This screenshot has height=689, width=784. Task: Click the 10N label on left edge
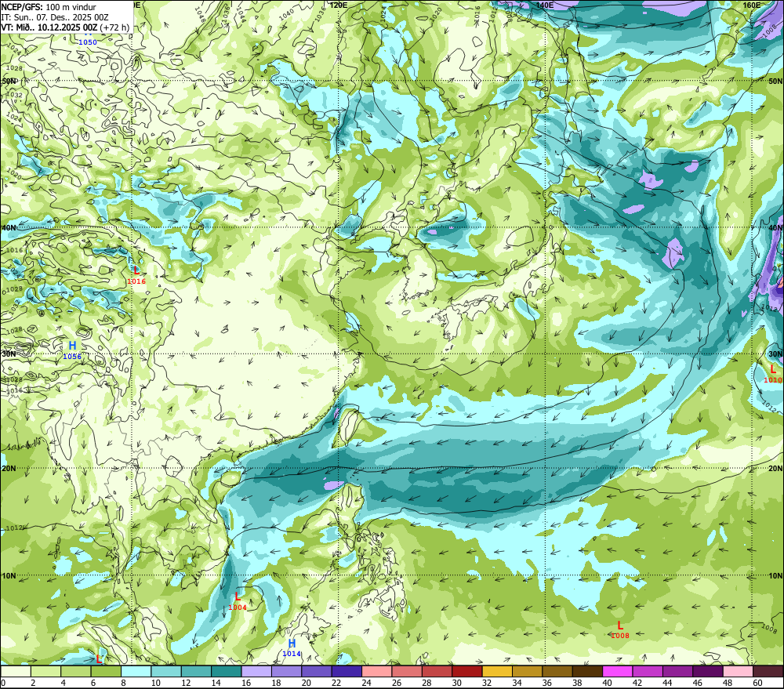(x=9, y=576)
